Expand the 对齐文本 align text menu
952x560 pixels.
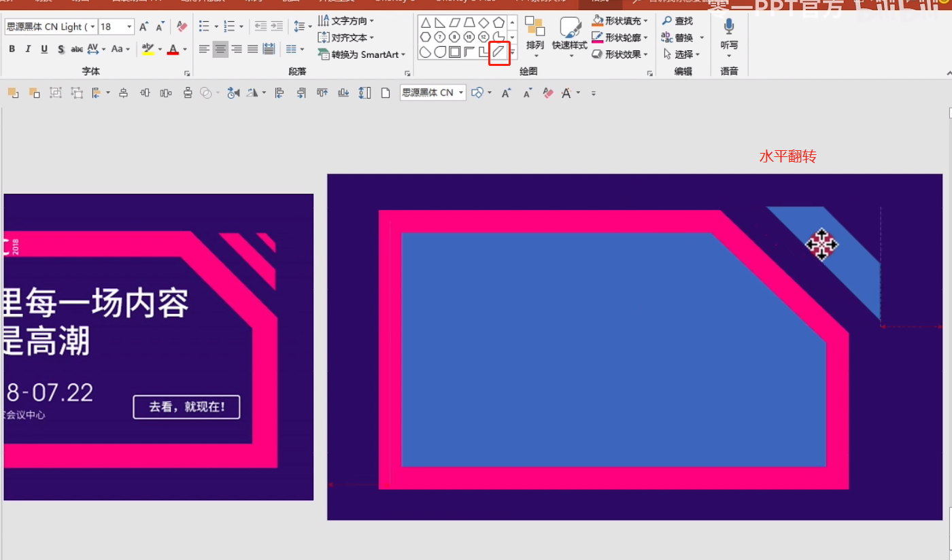(346, 37)
